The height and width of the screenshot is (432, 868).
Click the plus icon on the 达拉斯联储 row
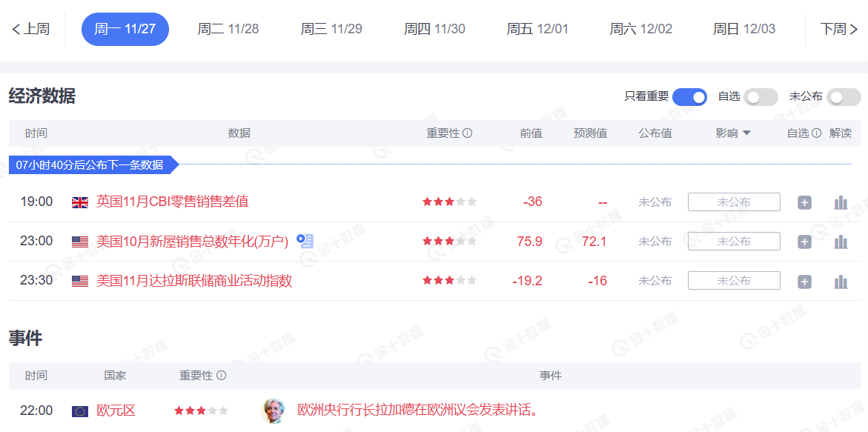(804, 280)
